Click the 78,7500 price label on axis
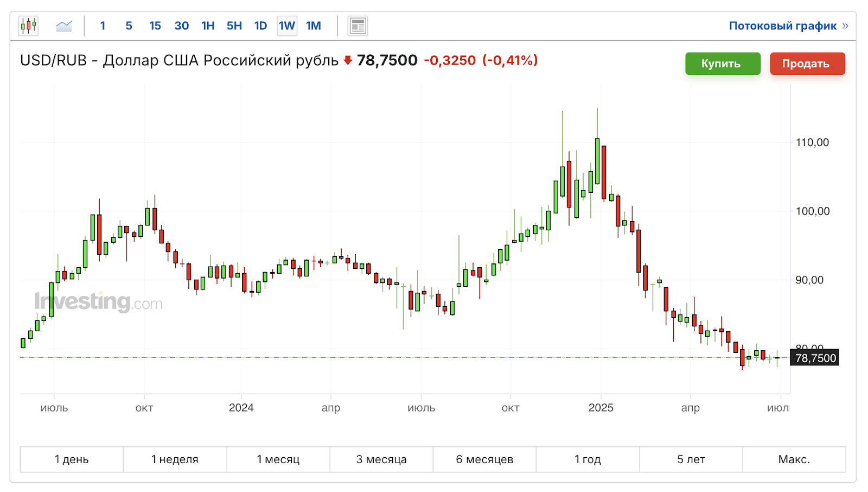Viewport: 868px width, 492px height. click(815, 358)
